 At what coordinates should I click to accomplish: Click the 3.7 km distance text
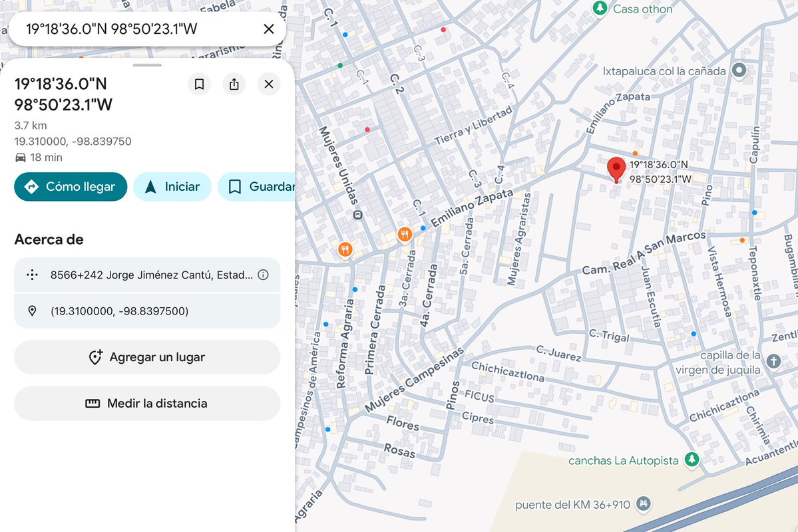click(x=31, y=125)
